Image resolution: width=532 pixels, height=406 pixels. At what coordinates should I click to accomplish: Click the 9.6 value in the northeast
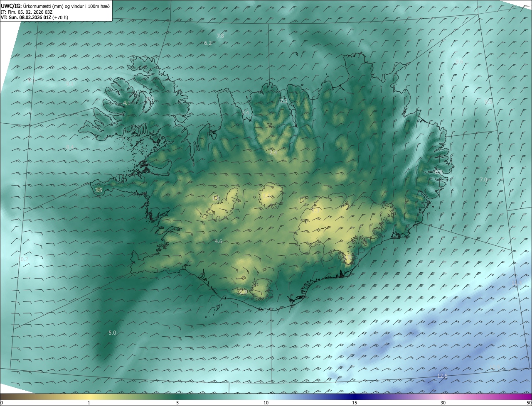(459, 61)
